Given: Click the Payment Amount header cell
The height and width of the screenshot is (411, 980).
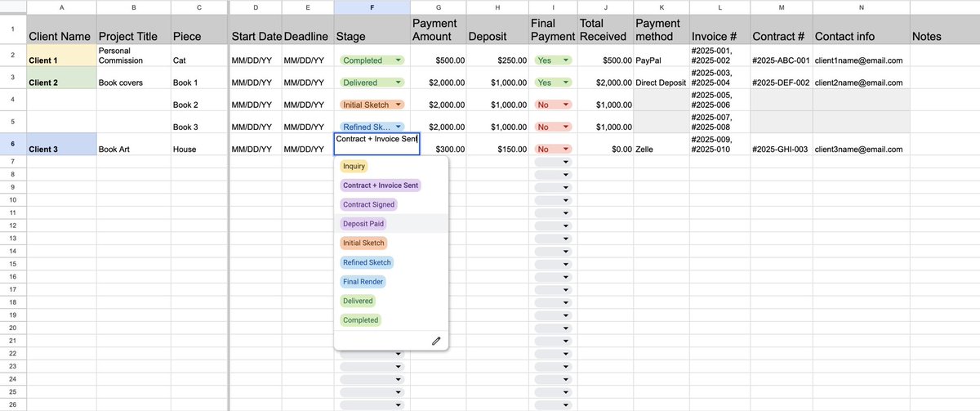Looking at the screenshot, I should point(438,29).
